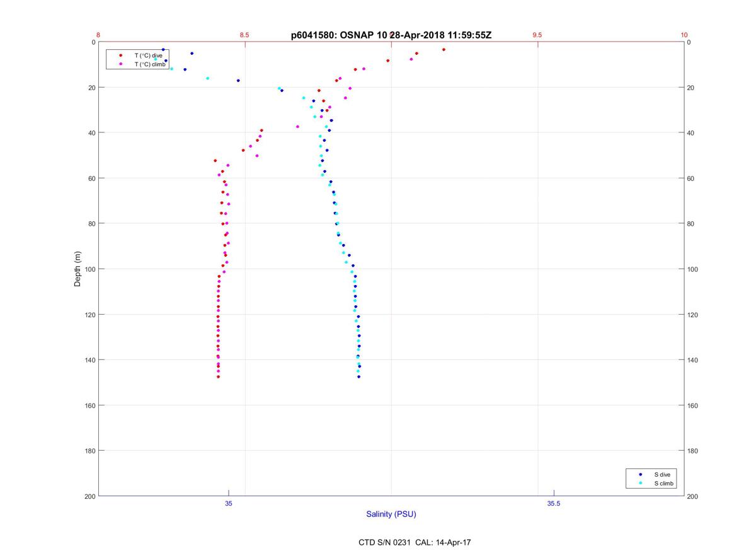Click the "140" depth tick on the left axis

pos(89,360)
